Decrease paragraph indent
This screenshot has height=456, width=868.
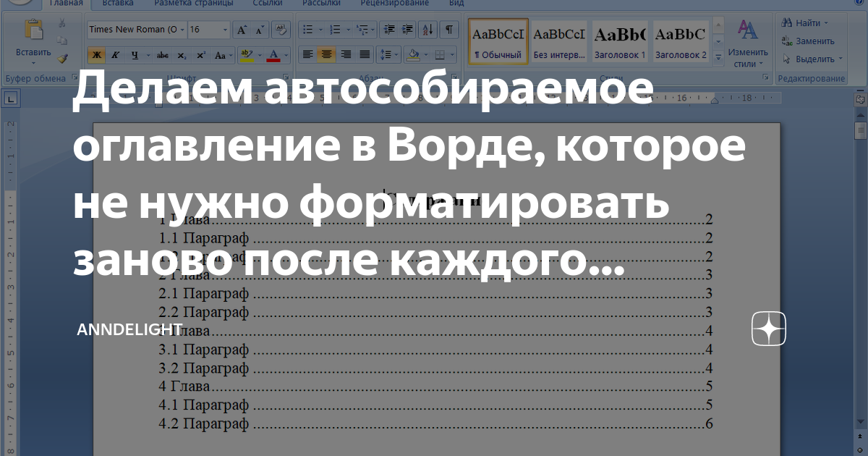pyautogui.click(x=390, y=30)
